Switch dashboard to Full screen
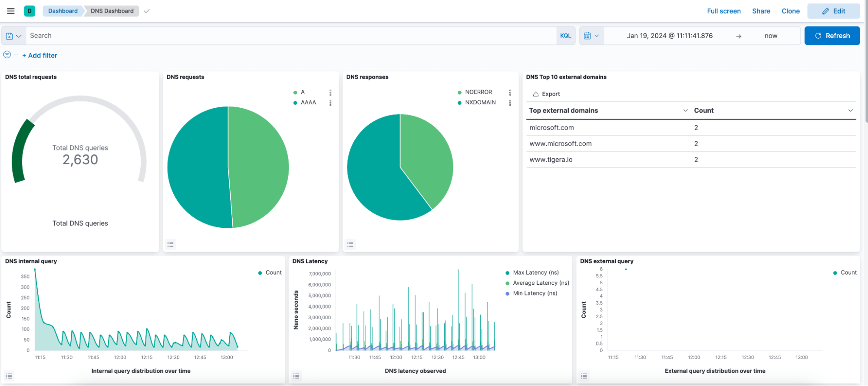The image size is (868, 386). [724, 11]
